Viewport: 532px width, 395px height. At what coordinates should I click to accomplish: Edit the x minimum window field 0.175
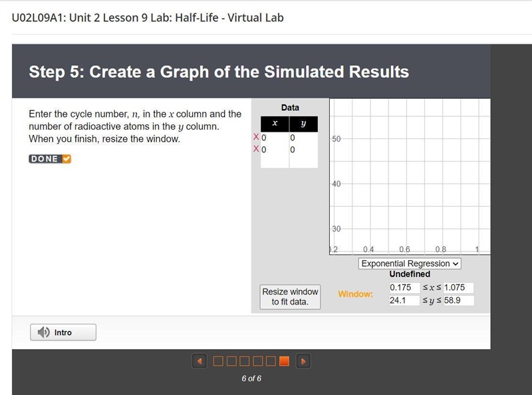pos(404,287)
